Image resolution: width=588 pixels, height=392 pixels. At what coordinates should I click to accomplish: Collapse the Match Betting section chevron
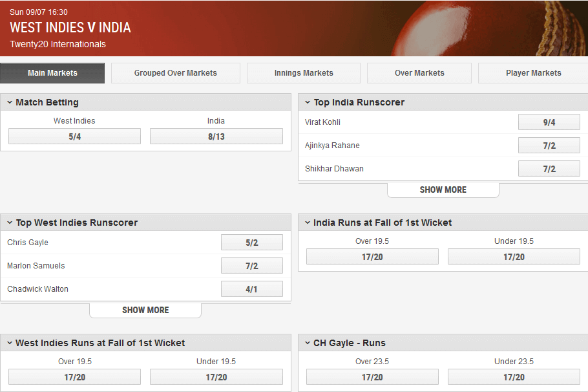(10, 102)
